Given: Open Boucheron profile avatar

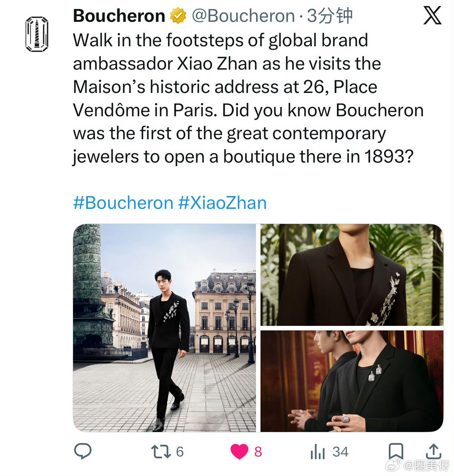Looking at the screenshot, I should tap(37, 34).
